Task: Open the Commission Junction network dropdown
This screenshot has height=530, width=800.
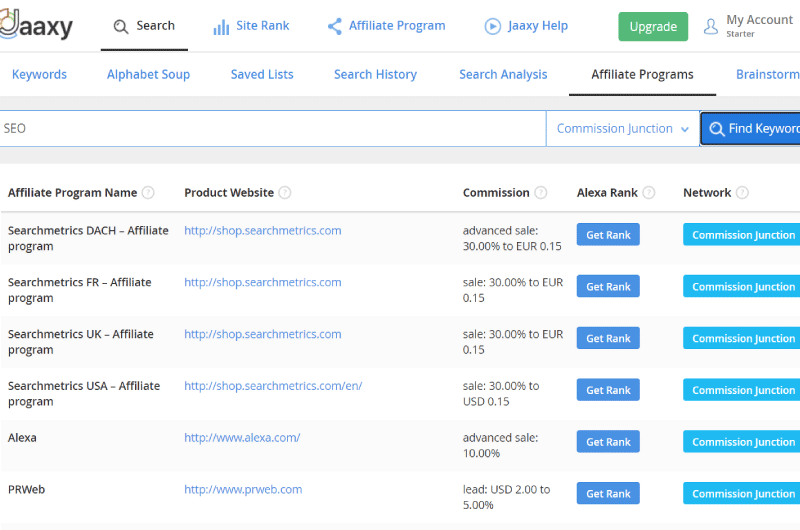Action: tap(622, 129)
